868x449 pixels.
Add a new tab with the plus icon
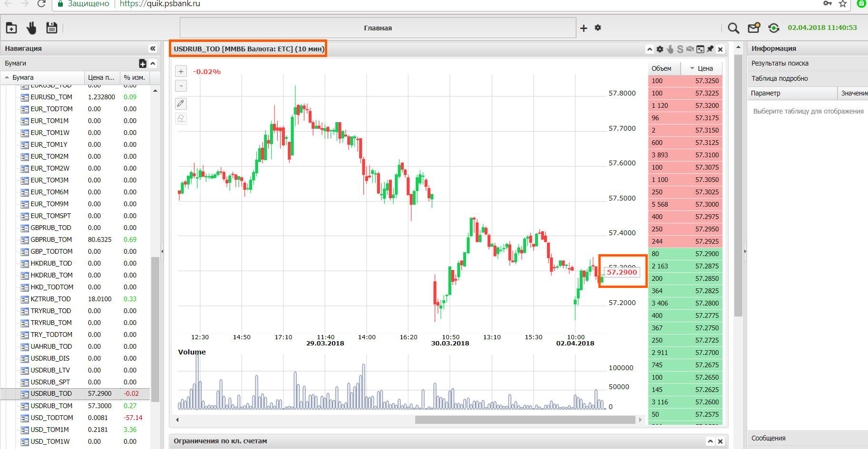coord(584,28)
